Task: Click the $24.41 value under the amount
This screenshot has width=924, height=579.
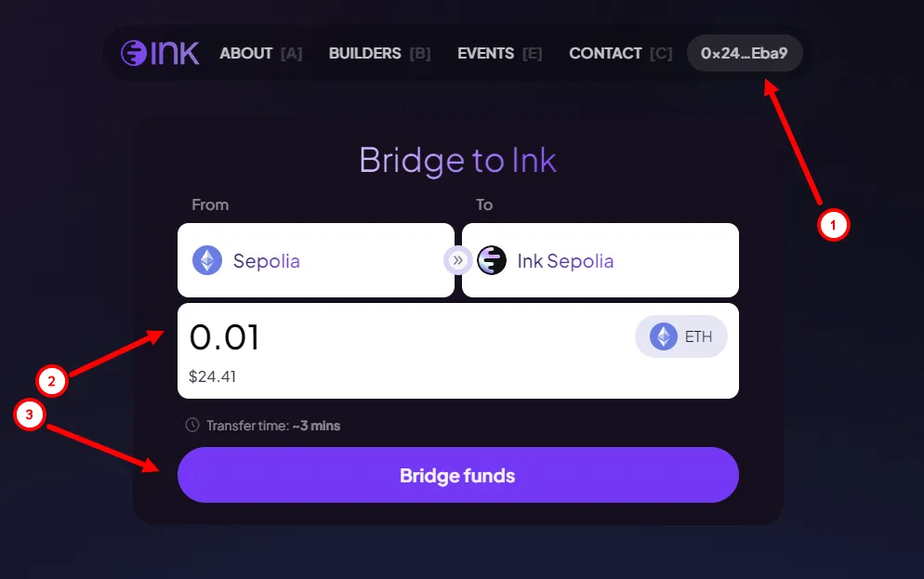Action: tap(212, 376)
